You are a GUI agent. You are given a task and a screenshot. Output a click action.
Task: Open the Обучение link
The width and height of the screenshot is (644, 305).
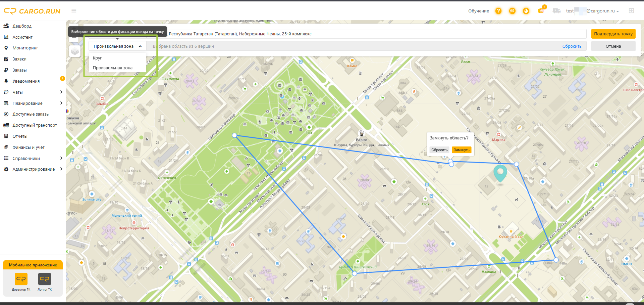coord(479,11)
